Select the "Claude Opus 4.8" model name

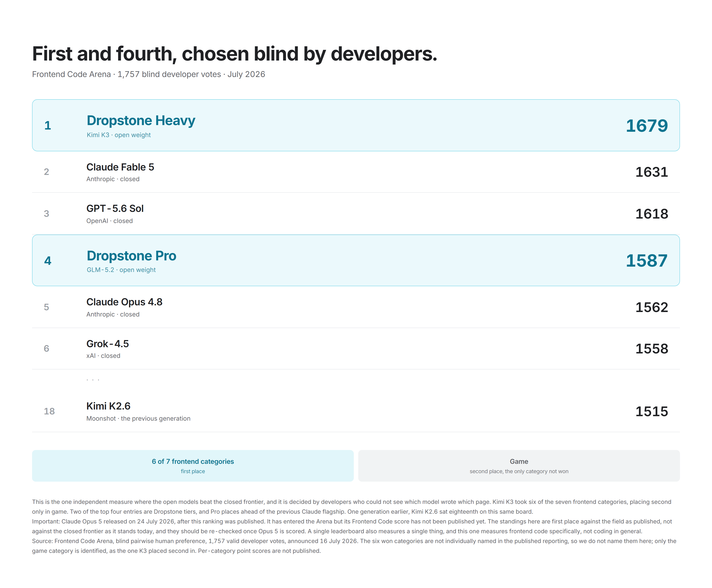click(x=124, y=302)
